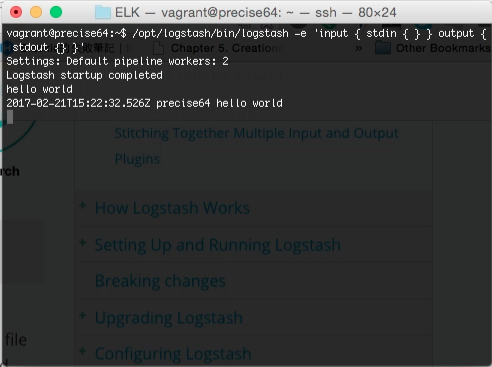
Task: Expand the Configuring Logstash plus icon
Action: click(x=83, y=351)
